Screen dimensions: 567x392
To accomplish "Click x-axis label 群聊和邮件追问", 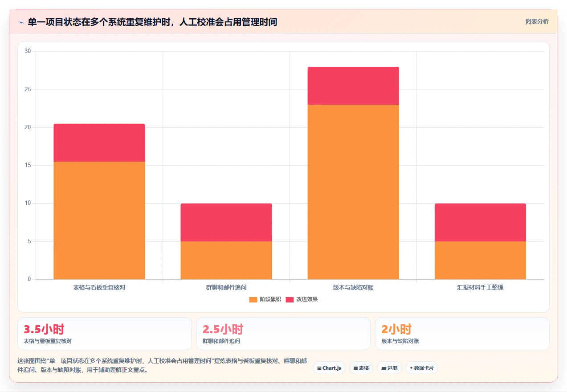I will (226, 287).
